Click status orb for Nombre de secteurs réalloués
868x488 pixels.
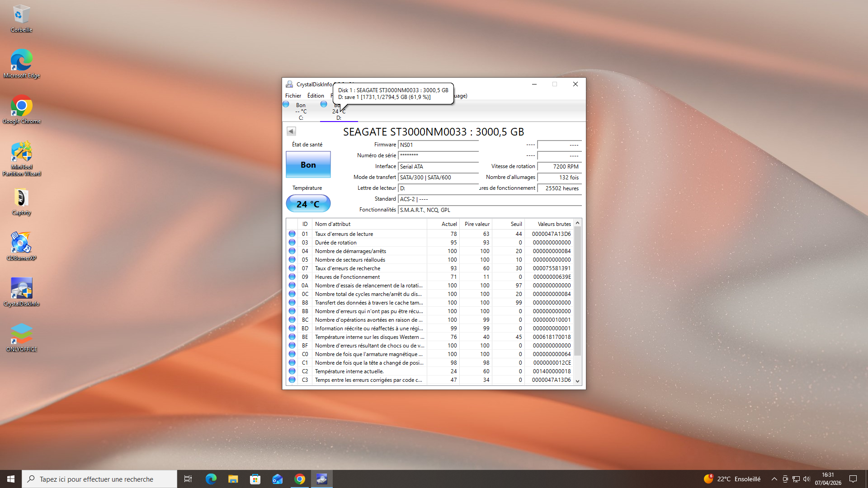tap(292, 260)
